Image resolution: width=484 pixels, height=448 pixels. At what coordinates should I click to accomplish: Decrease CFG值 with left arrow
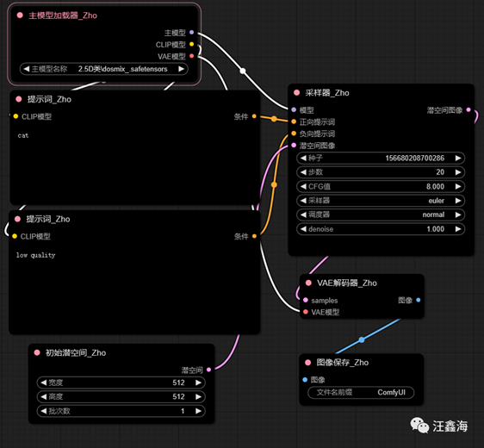303,186
